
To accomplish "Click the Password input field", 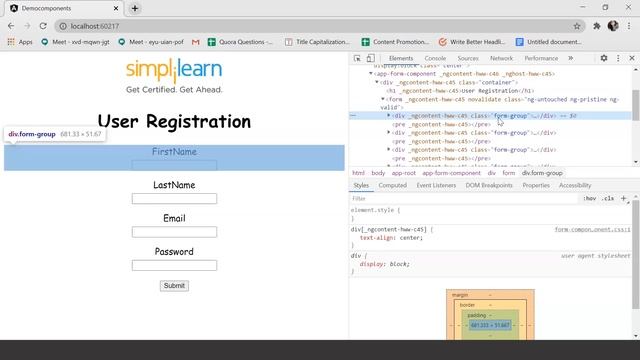I will point(174,266).
